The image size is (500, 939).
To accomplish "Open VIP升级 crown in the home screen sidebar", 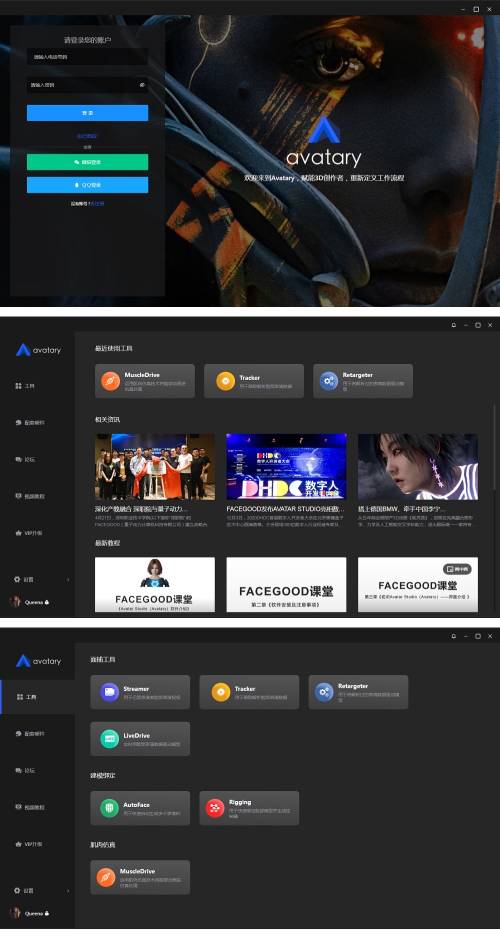I will (29, 532).
